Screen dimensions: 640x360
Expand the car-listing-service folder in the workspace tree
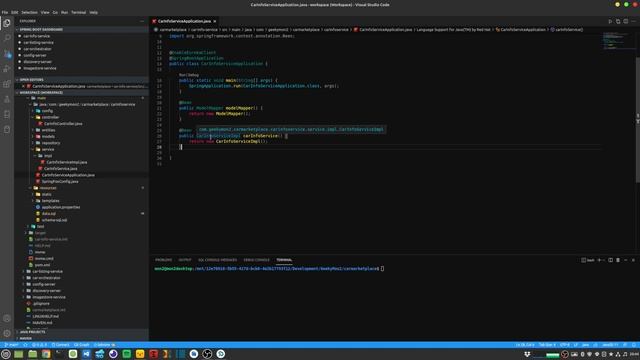47,271
